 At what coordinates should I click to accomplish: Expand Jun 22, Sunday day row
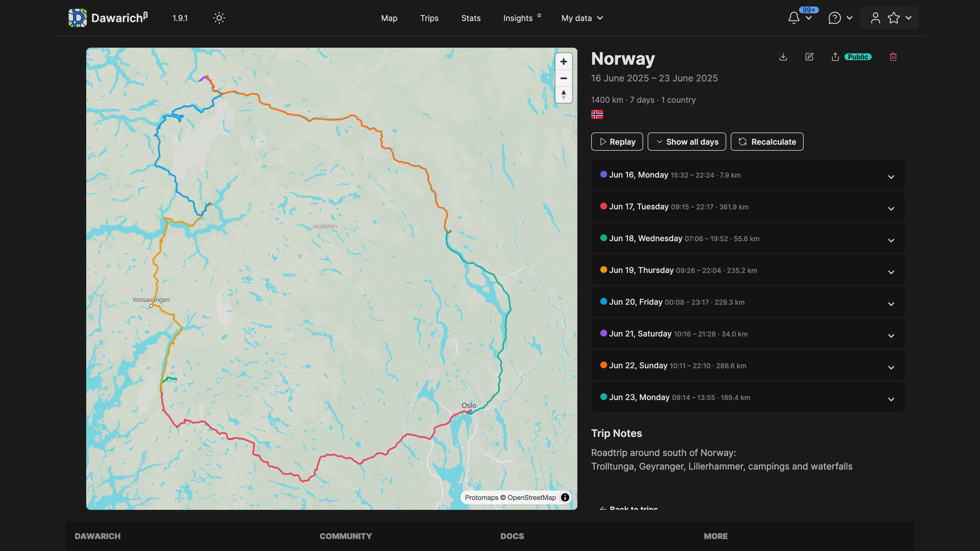[x=747, y=365]
